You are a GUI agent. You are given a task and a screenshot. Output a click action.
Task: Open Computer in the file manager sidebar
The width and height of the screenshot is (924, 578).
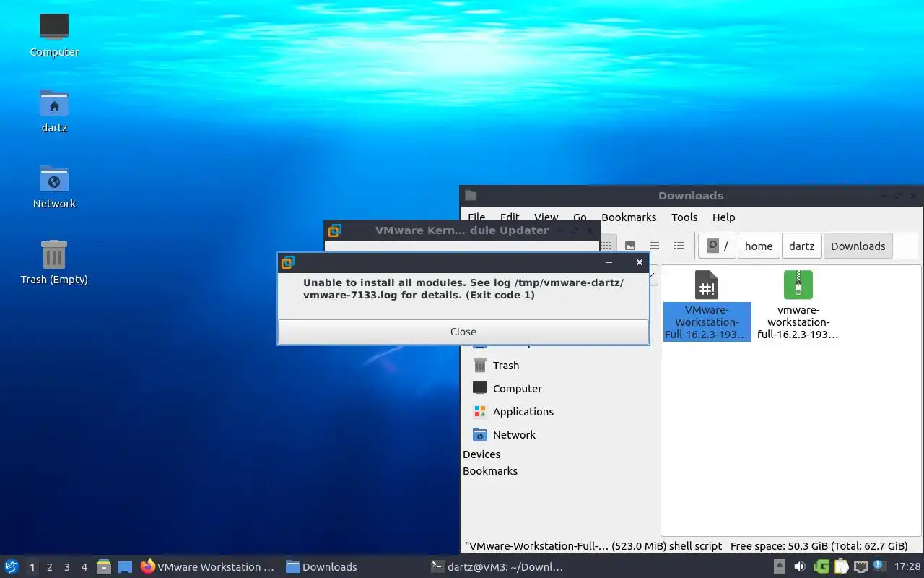click(x=507, y=389)
